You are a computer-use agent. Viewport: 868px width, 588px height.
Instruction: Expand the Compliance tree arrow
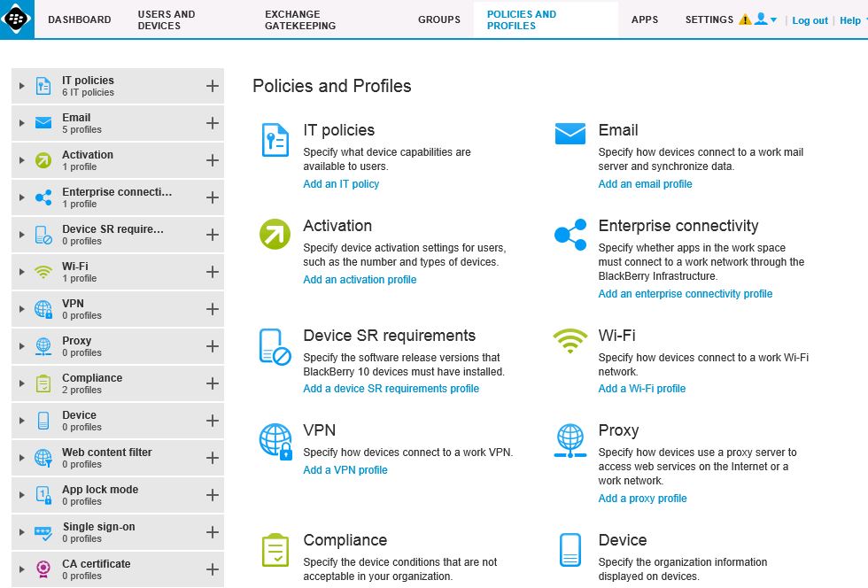(x=21, y=383)
